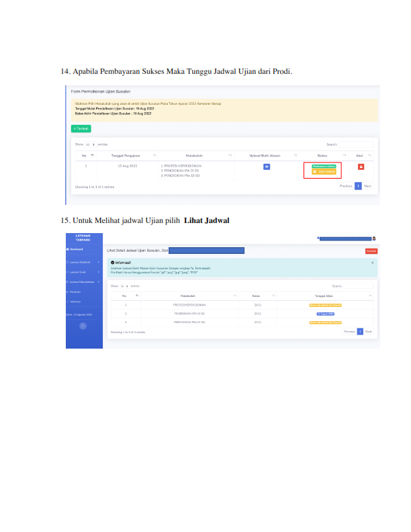Screen dimensions: 411x532
Task: Click PENDIDIKAN IPA DI SD row in Jadwal table
Action: pyautogui.click(x=242, y=314)
